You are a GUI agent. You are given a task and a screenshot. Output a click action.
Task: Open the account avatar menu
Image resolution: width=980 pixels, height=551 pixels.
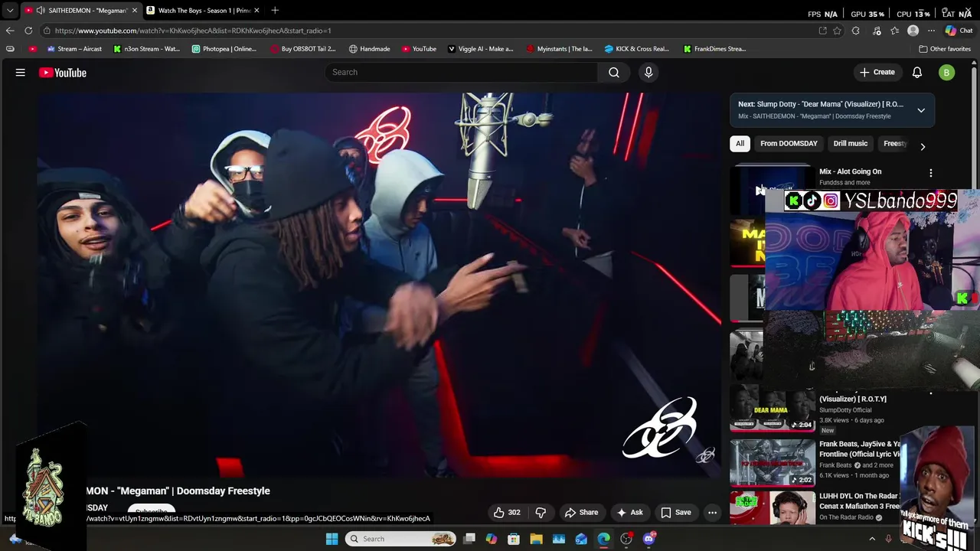click(947, 73)
